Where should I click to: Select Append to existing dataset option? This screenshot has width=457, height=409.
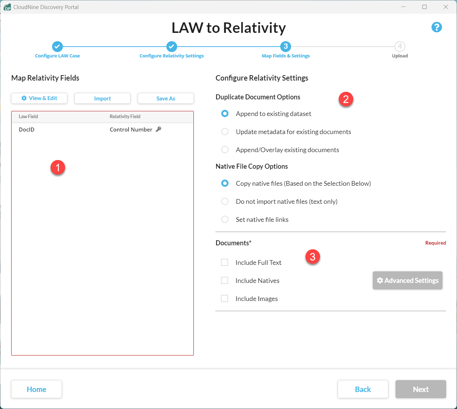pyautogui.click(x=225, y=114)
